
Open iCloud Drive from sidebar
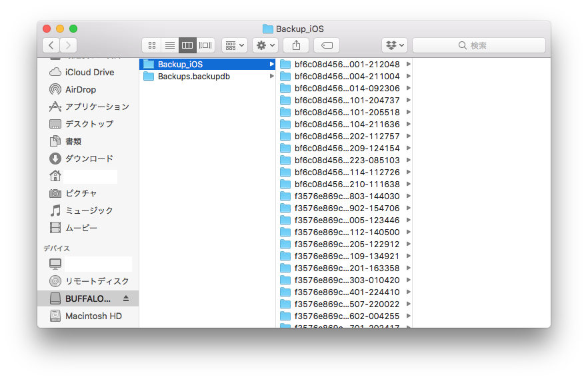pyautogui.click(x=89, y=72)
